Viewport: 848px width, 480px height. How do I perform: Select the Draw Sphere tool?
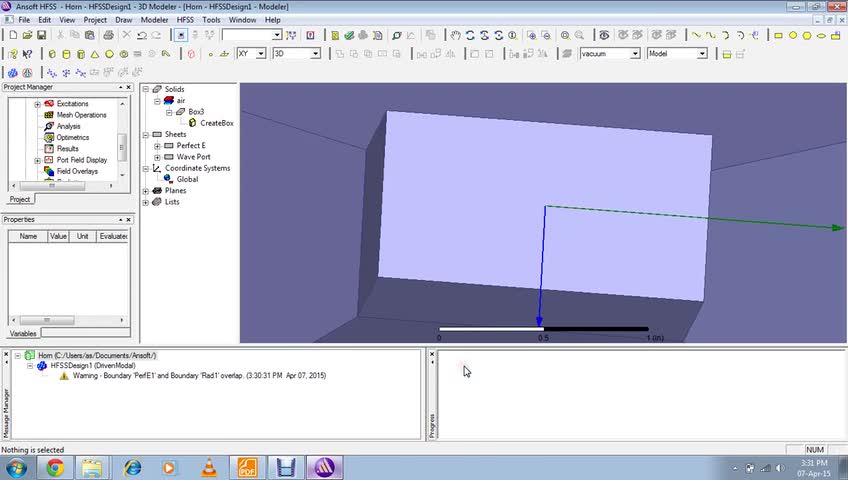(109, 54)
